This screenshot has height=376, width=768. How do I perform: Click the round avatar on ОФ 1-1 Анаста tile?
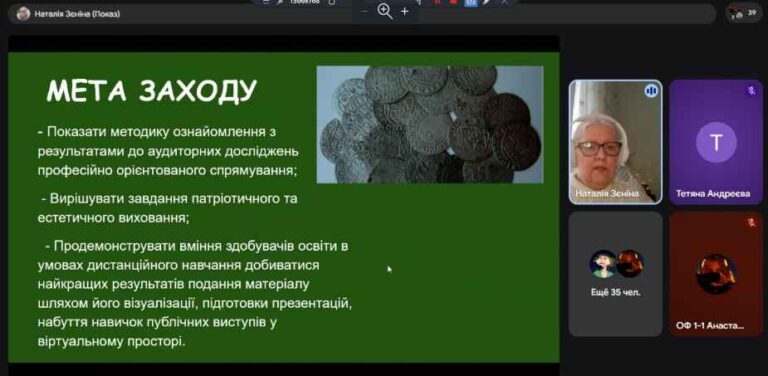716,274
